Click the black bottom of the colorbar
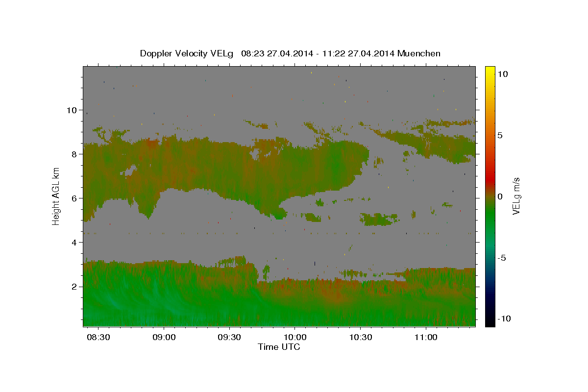The height and width of the screenshot is (392, 588). tap(490, 322)
